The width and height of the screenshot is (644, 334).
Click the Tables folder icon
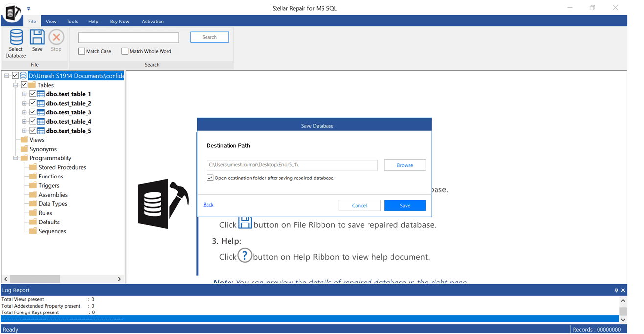(32, 85)
